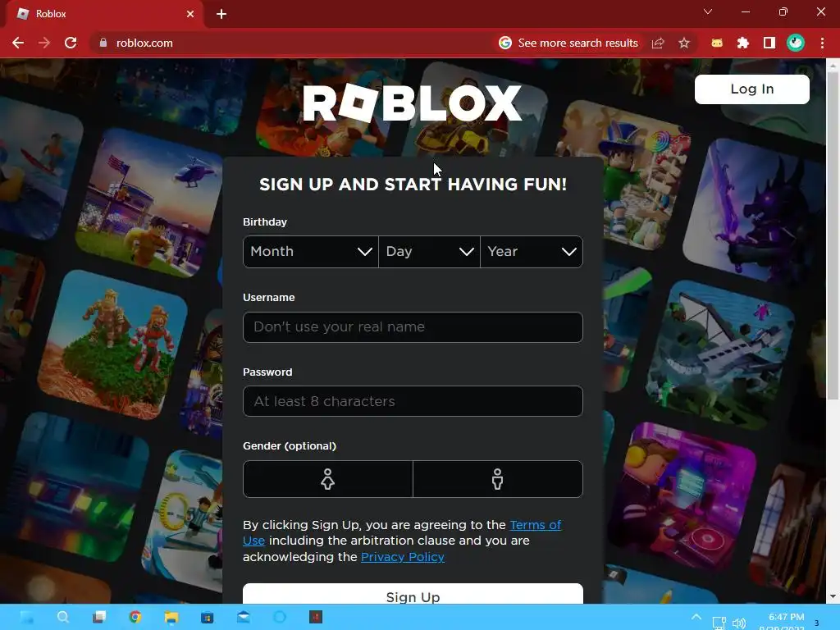Toggle the browser side panel icon
The height and width of the screenshot is (630, 840).
769,43
